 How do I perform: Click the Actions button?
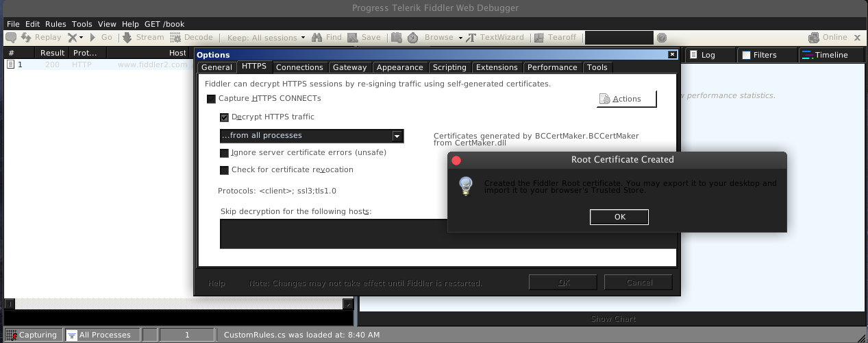click(x=627, y=99)
